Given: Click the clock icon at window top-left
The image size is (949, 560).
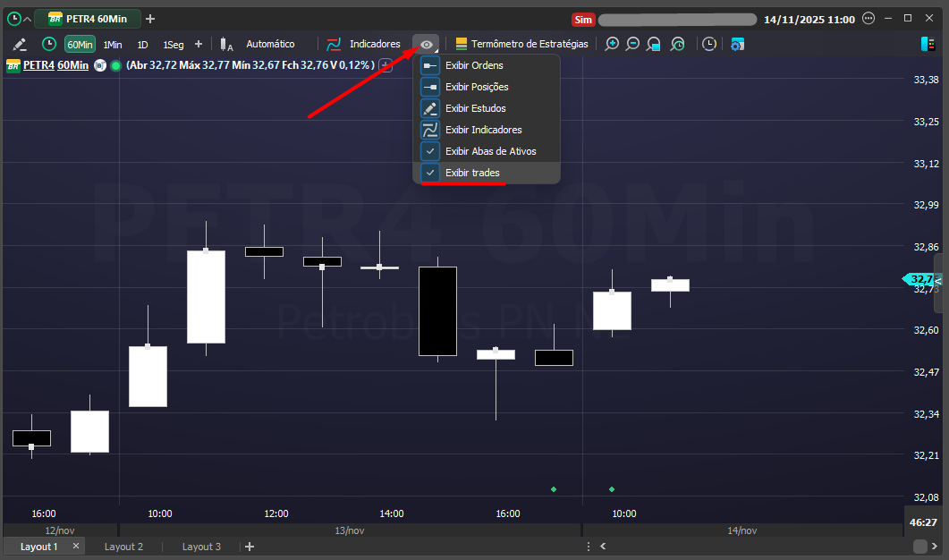Looking at the screenshot, I should point(13,19).
